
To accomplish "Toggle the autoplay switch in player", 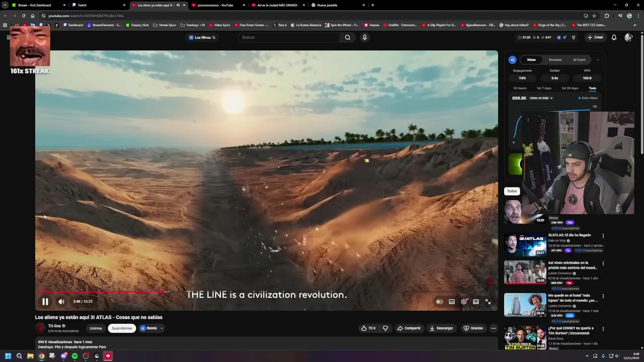I will 439,302.
